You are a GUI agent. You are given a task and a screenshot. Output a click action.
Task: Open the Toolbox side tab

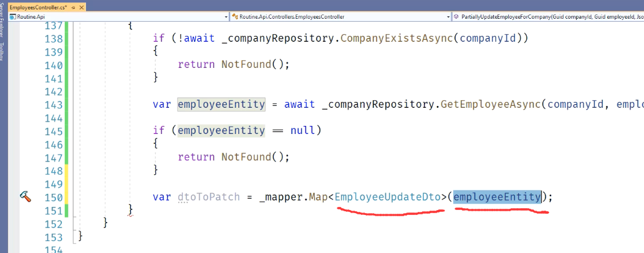(3, 52)
